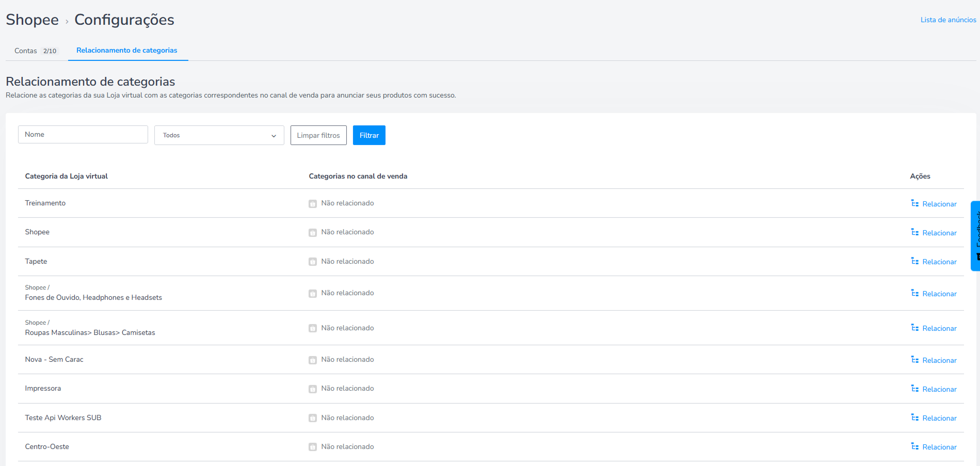980x466 pixels.
Task: Click Relacionar for the Treinamento category
Action: pyautogui.click(x=939, y=204)
